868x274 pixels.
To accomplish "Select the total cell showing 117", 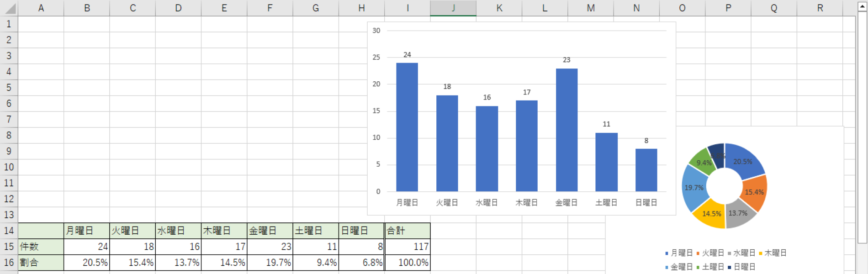I will pyautogui.click(x=408, y=247).
